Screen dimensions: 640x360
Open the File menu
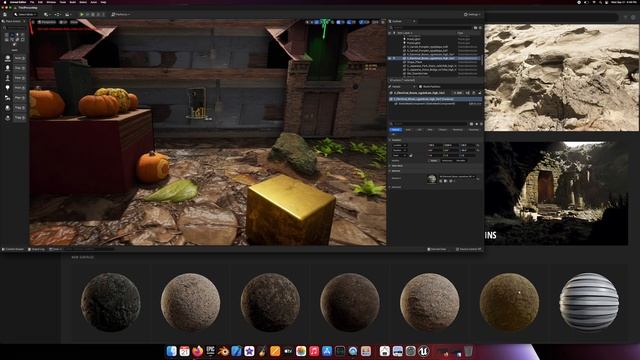tap(32, 2)
